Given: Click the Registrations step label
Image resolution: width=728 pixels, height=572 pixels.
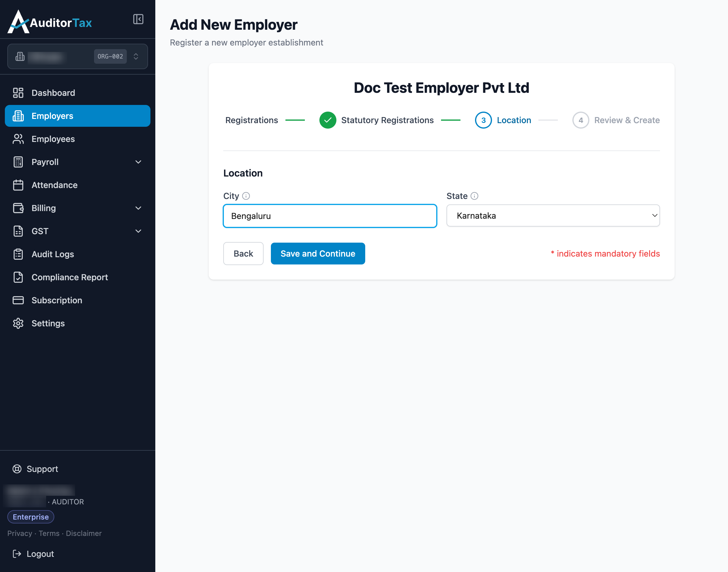Looking at the screenshot, I should tap(251, 120).
